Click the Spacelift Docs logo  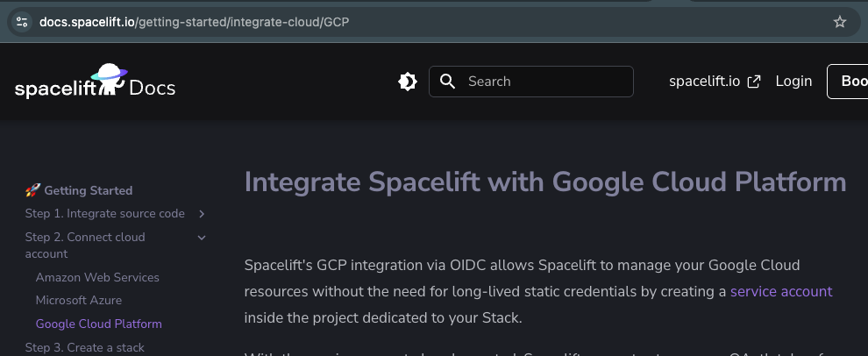coord(96,82)
